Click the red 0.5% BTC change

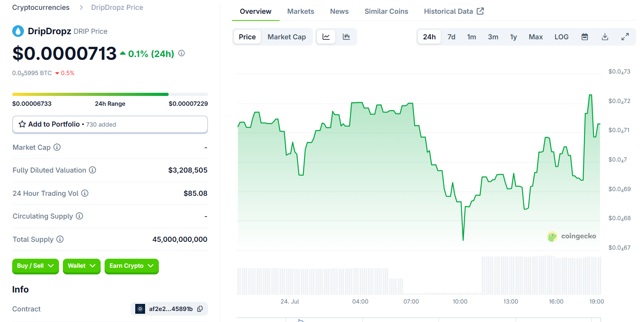(x=65, y=73)
